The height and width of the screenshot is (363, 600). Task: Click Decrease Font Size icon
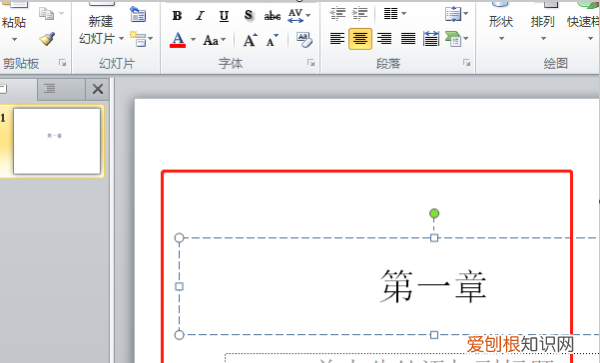point(272,40)
